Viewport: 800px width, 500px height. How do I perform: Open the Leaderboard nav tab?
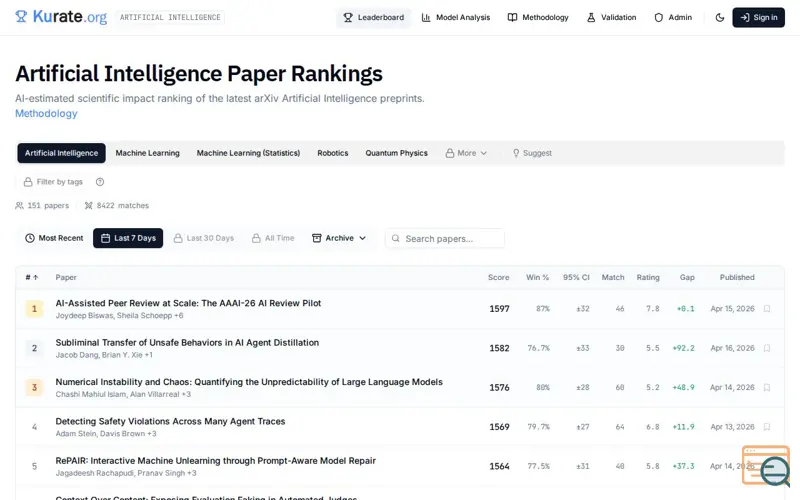(373, 17)
